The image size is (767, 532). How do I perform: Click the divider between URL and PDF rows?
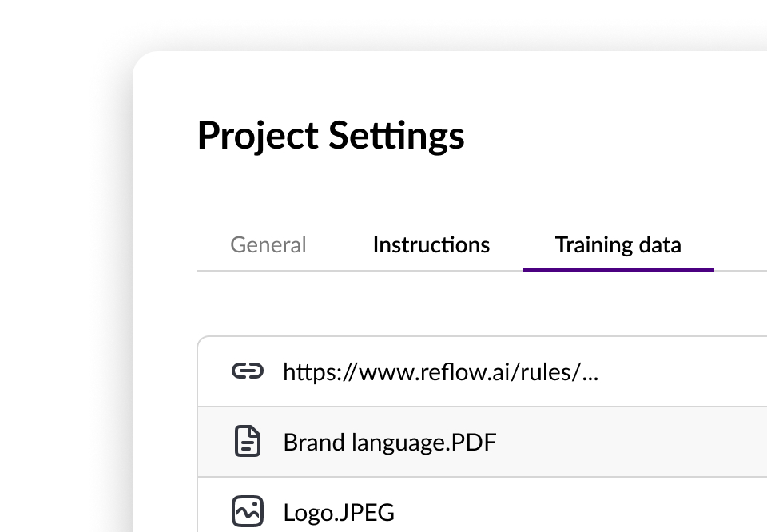coord(479,407)
